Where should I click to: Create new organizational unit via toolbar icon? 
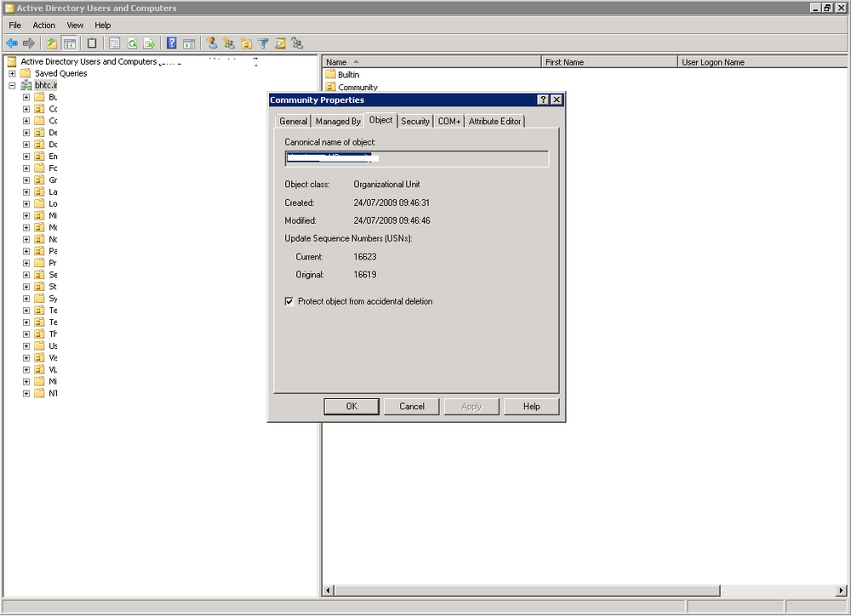pos(247,43)
